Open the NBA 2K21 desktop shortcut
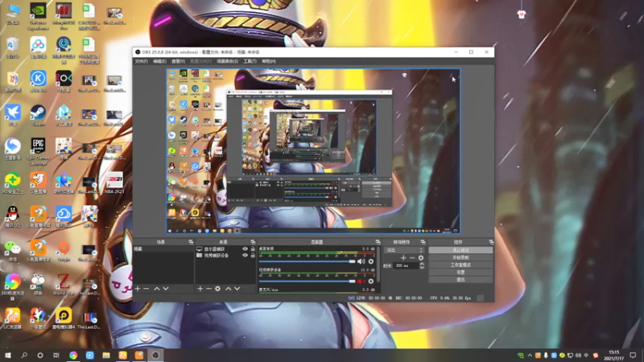This screenshot has width=644, height=362. [x=114, y=183]
